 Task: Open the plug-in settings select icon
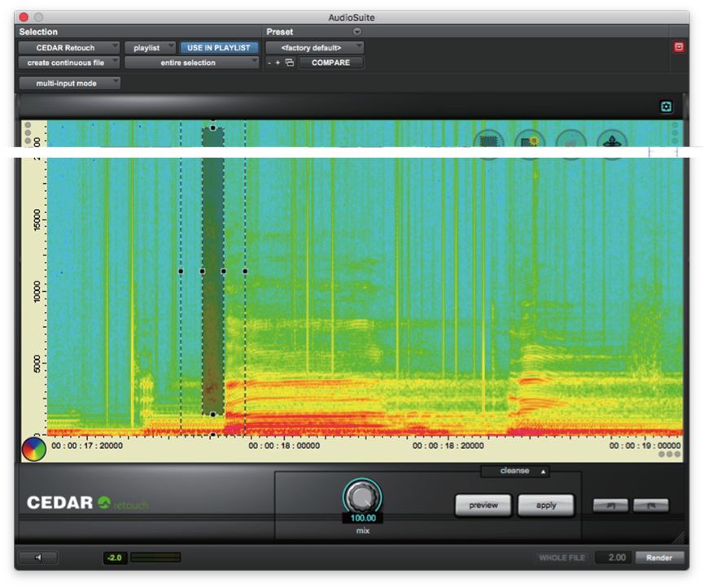point(290,63)
